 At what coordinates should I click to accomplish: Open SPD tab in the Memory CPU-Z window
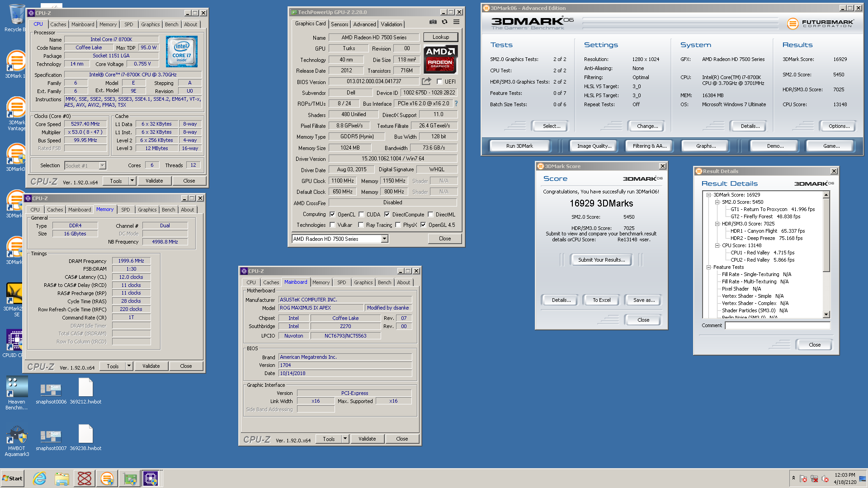[x=126, y=210]
